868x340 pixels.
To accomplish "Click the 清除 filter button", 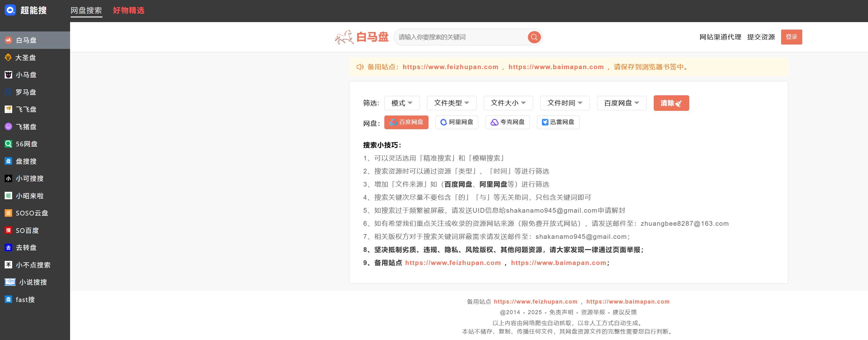I will [671, 103].
